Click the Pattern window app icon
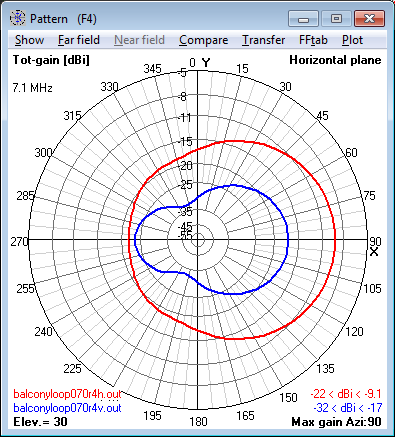The image size is (395, 437). pyautogui.click(x=17, y=18)
